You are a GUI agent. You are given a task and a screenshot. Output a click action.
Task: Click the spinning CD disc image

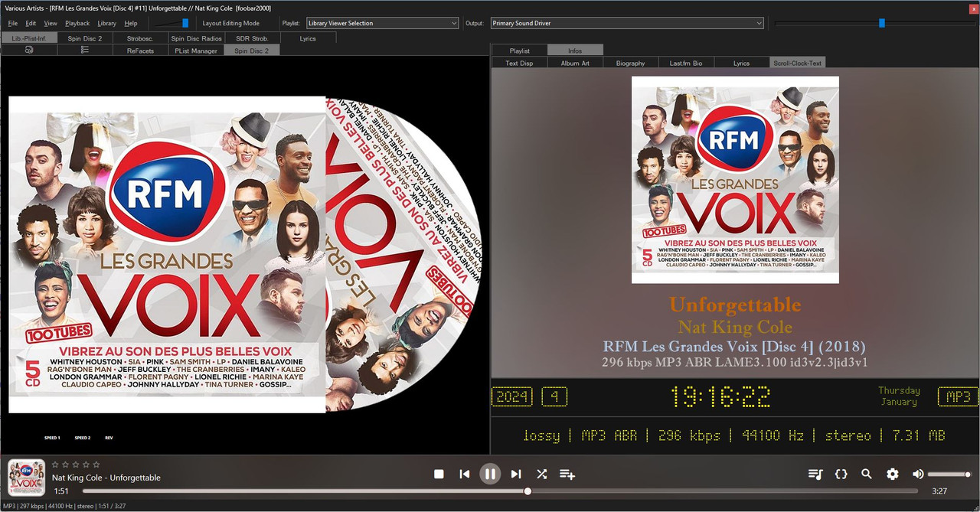coord(402,255)
